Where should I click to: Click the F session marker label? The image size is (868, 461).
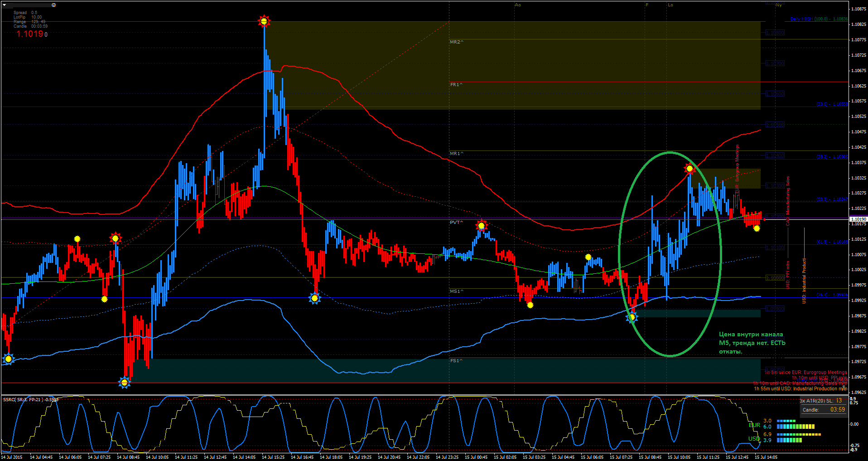click(x=647, y=5)
